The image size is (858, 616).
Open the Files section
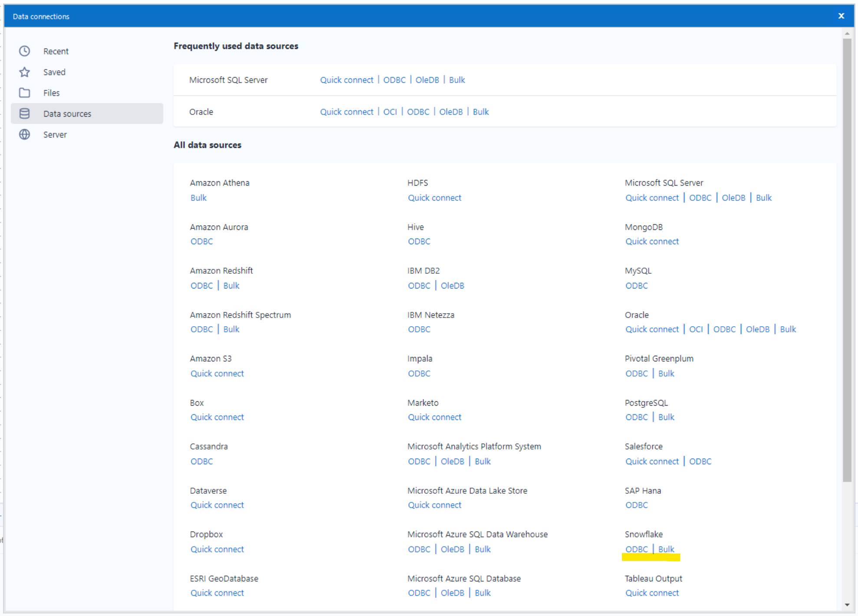(87, 93)
